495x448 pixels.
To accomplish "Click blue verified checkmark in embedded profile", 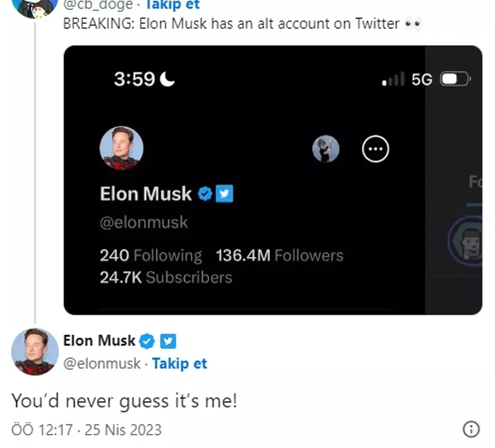I will (205, 194).
